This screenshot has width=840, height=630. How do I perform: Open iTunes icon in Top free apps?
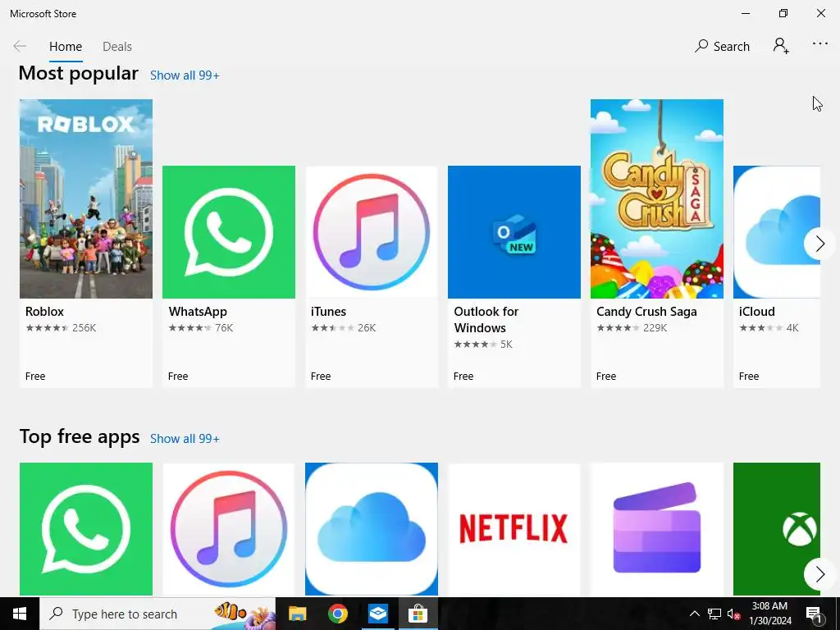tap(229, 529)
